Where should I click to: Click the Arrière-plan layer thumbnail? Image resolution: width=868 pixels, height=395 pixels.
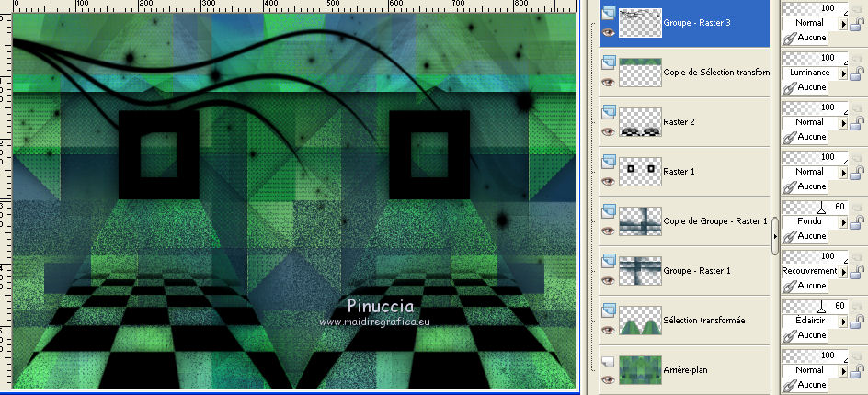tap(640, 370)
